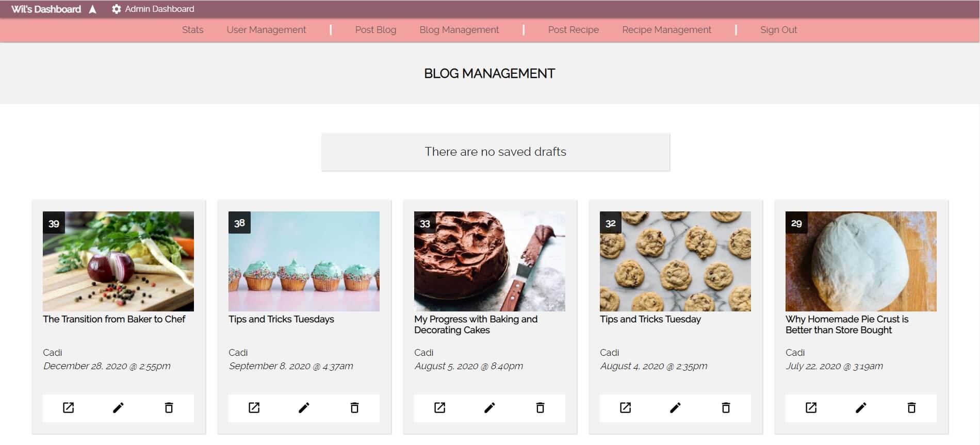
Task: Collapse Wil's Dashboard with the arrow
Action: tap(92, 9)
